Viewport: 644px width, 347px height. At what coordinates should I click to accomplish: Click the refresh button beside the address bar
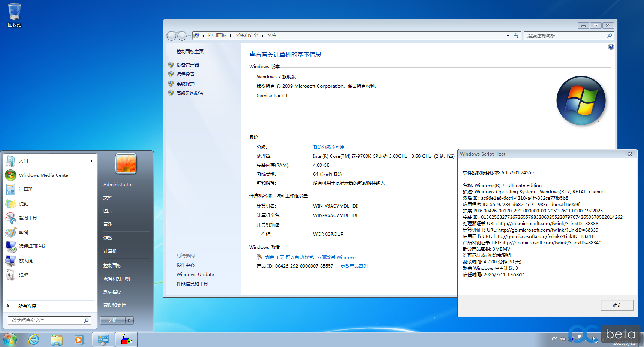(x=517, y=36)
